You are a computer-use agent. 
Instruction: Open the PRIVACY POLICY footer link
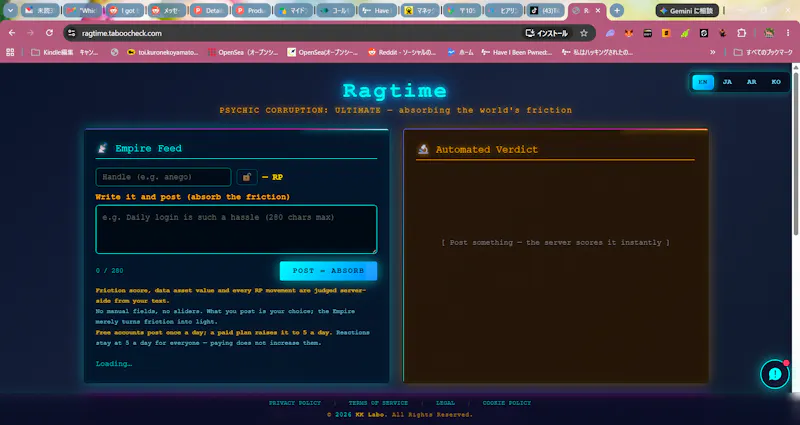click(x=295, y=403)
